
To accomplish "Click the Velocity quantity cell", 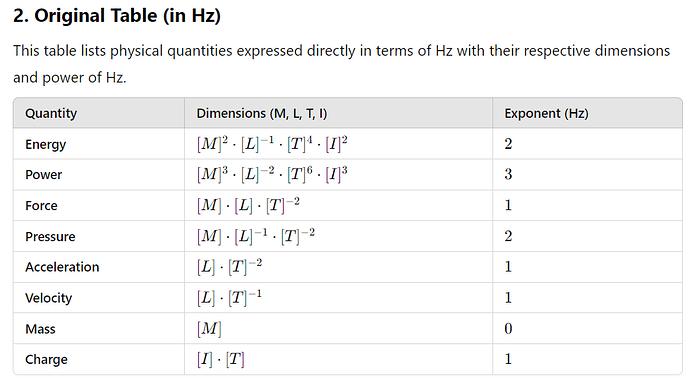I will tap(48, 298).
